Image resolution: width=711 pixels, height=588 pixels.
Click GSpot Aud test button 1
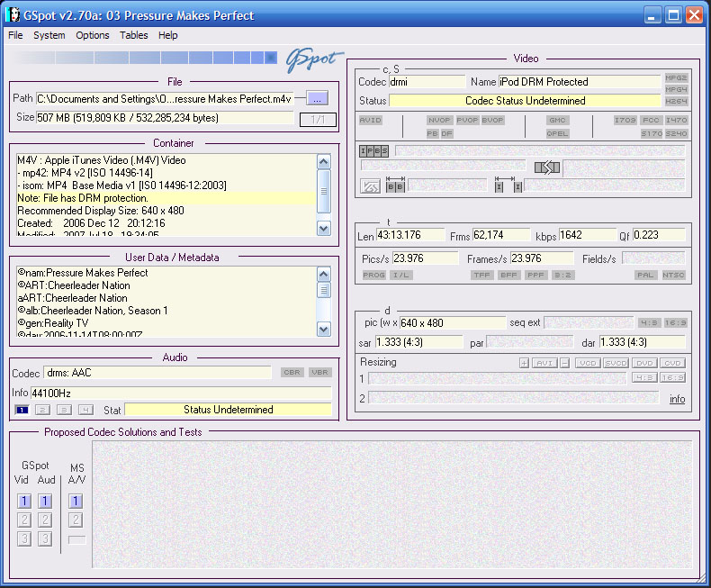[x=45, y=502]
